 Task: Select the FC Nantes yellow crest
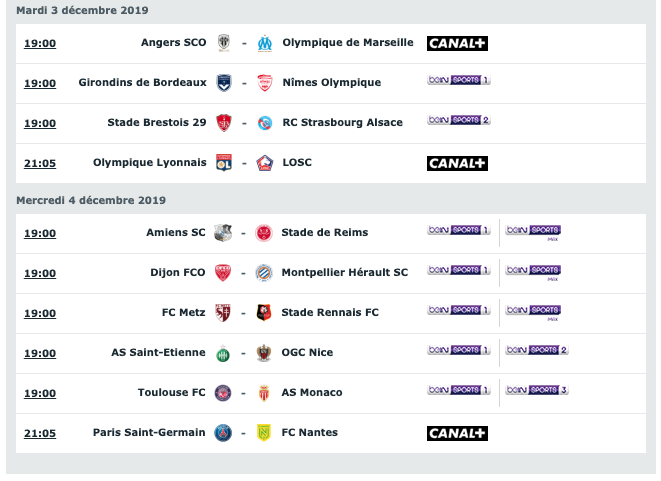[264, 433]
